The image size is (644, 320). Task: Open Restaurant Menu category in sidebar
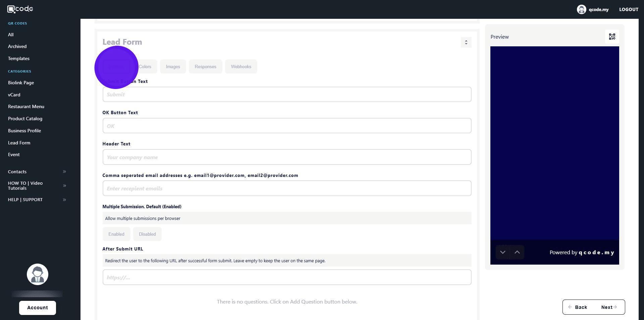tap(26, 106)
